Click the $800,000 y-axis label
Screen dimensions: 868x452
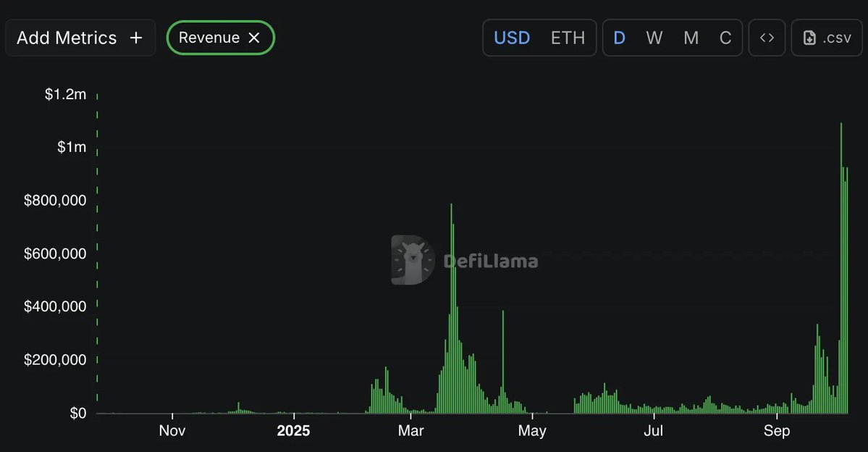55,200
